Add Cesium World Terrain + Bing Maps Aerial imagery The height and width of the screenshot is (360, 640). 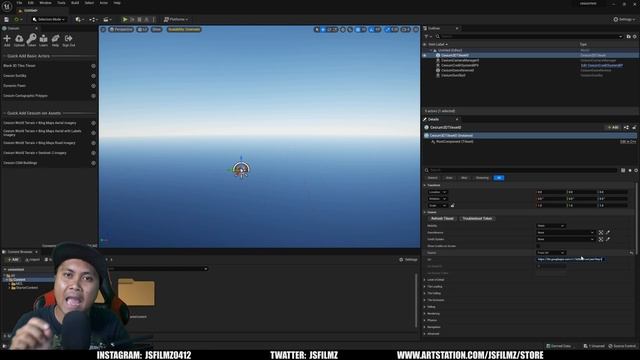[93, 123]
